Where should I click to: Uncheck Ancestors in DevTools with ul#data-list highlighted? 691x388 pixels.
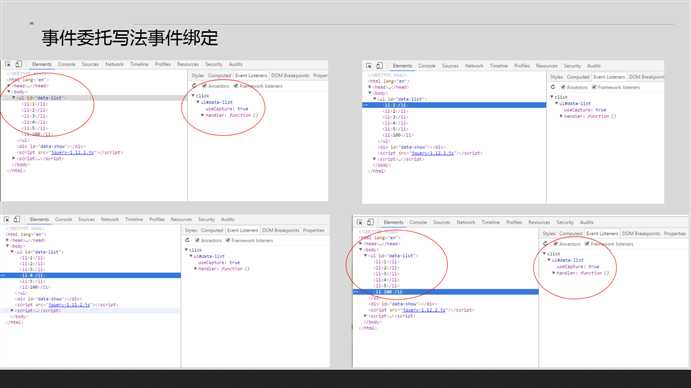204,86
